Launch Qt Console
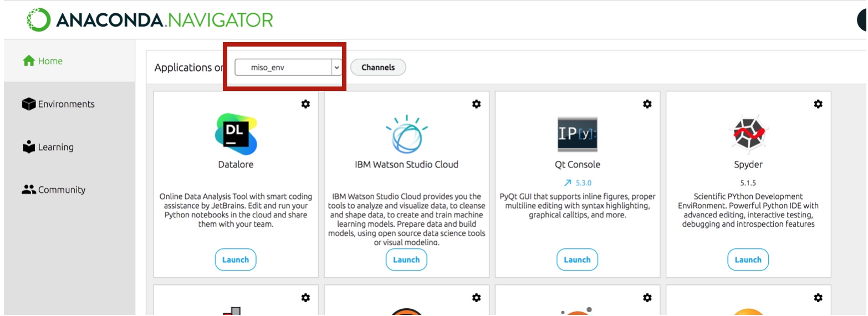The image size is (868, 316). pyautogui.click(x=577, y=259)
